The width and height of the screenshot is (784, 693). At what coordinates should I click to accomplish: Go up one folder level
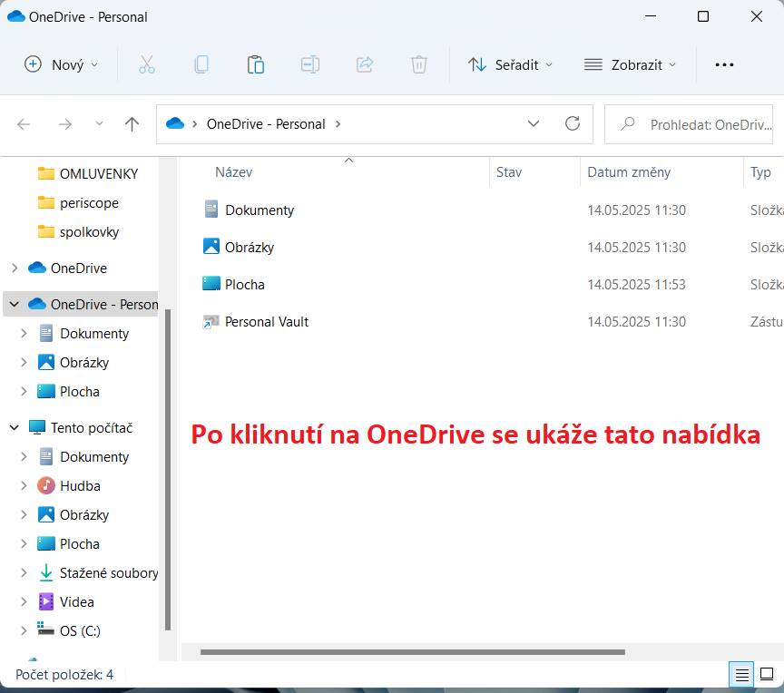pyautogui.click(x=132, y=124)
